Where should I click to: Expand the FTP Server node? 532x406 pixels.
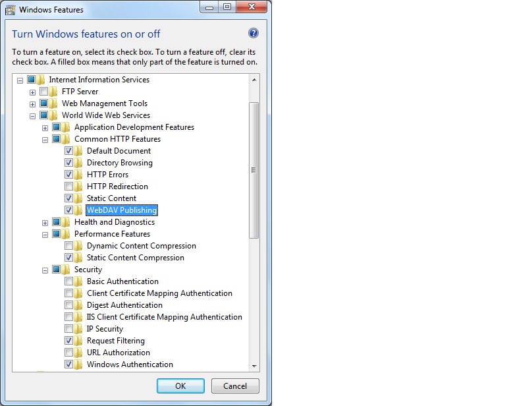pyautogui.click(x=32, y=92)
